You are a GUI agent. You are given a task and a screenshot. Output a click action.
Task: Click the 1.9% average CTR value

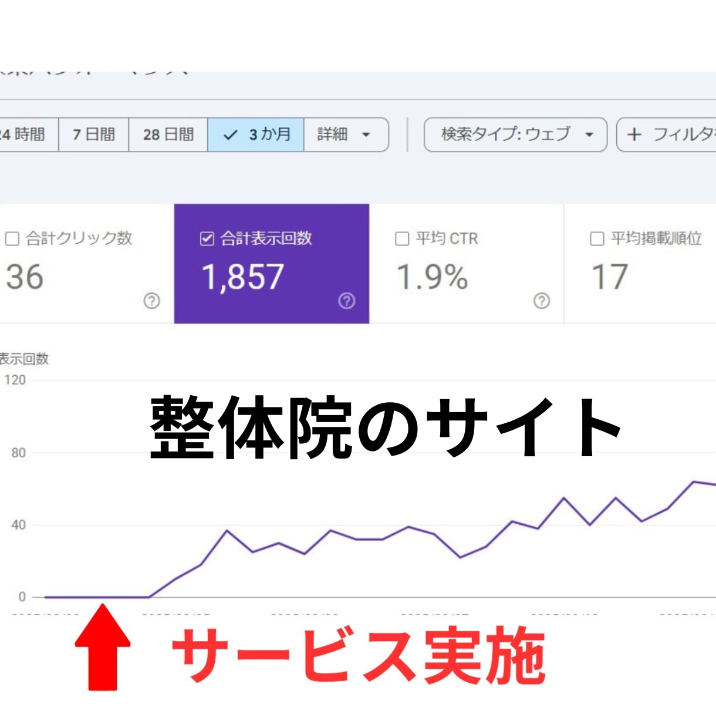coord(433,277)
